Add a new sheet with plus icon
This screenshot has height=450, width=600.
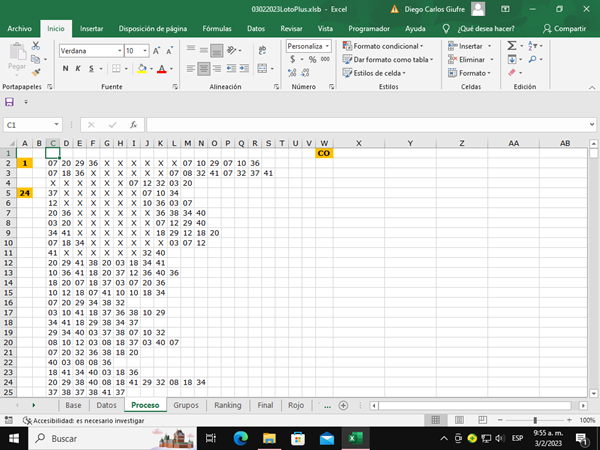click(x=343, y=405)
